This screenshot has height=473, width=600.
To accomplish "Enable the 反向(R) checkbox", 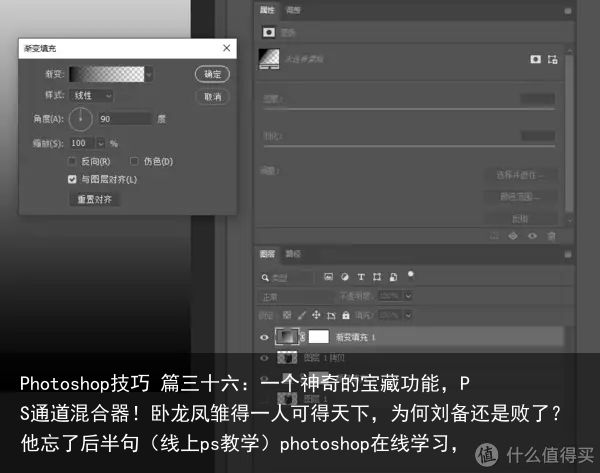I will 72,161.
